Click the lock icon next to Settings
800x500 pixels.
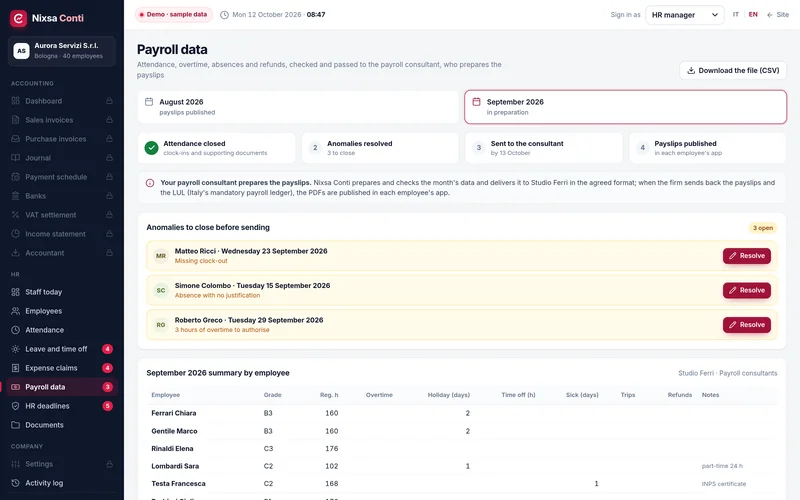pyautogui.click(x=109, y=464)
